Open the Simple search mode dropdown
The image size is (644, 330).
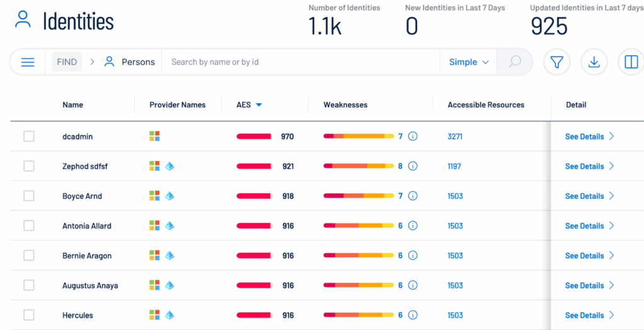[x=469, y=62]
